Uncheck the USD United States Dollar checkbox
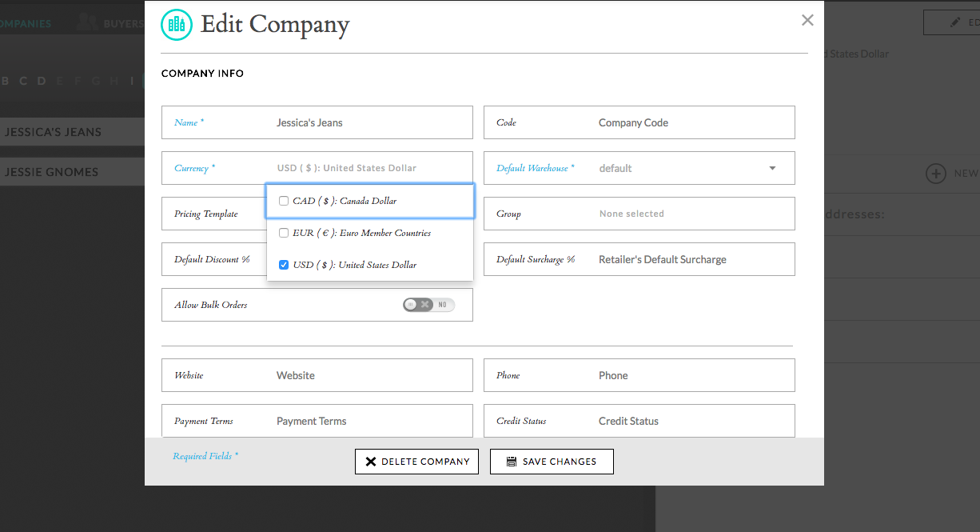The height and width of the screenshot is (532, 980). [284, 265]
